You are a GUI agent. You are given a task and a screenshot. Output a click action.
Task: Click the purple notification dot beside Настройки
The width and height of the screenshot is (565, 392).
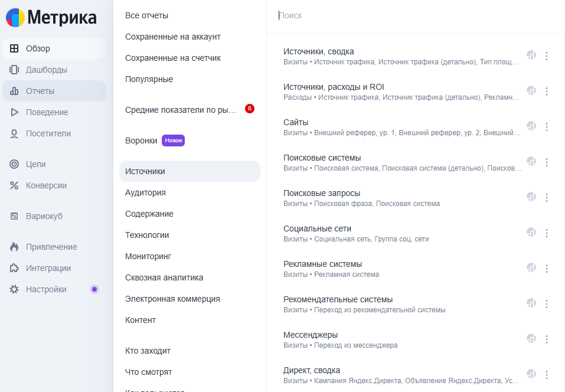tap(94, 289)
